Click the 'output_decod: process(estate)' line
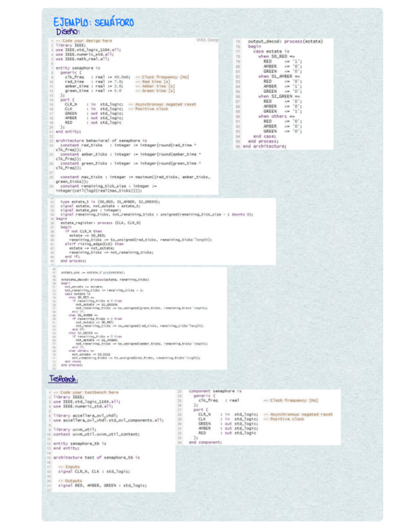The width and height of the screenshot is (405, 532). [x=285, y=41]
